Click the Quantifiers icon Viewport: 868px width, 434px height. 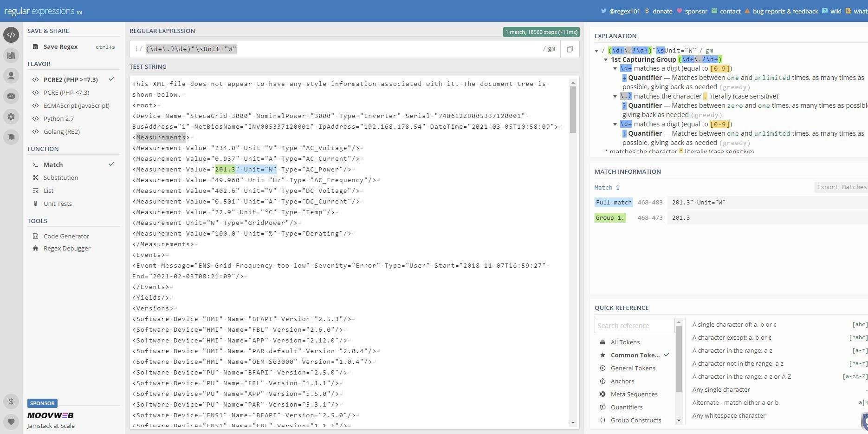pyautogui.click(x=602, y=407)
